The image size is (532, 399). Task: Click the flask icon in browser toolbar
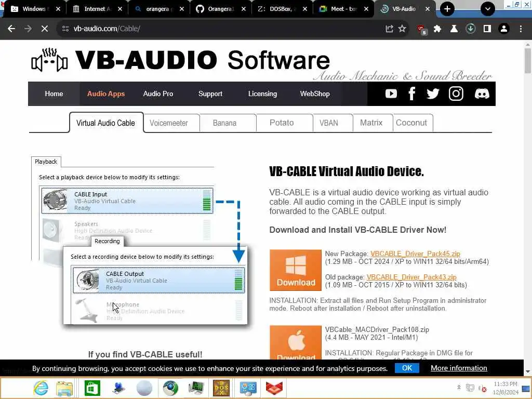[x=454, y=29]
